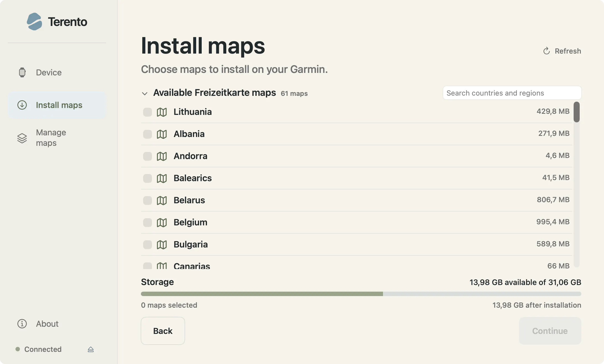Click the 41,5 MB size value
The height and width of the screenshot is (364, 604).
[556, 178]
